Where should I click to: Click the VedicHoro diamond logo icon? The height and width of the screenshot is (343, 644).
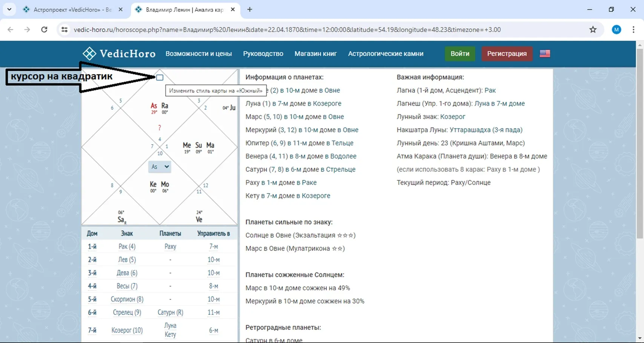[x=89, y=53]
